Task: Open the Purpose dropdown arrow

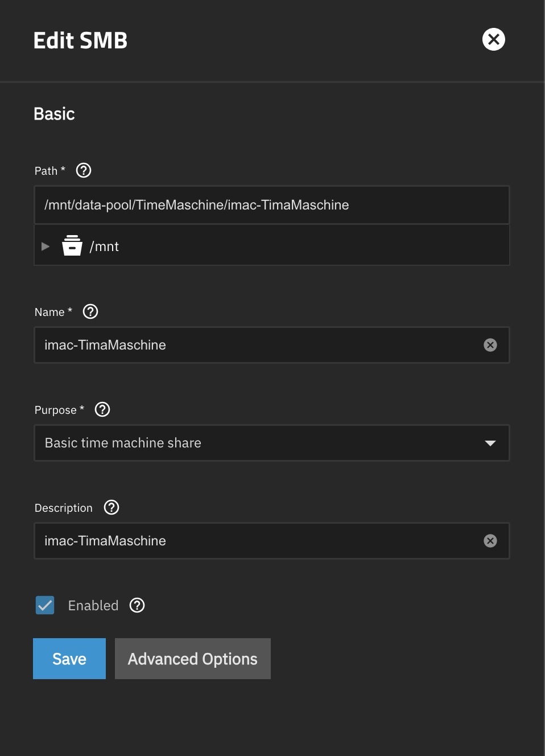Action: pos(490,443)
